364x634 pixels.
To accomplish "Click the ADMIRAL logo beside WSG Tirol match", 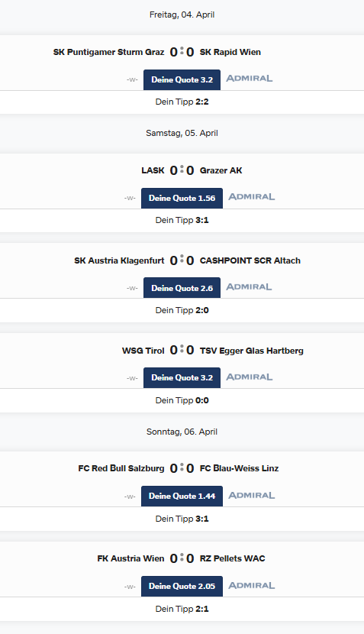I will pos(249,377).
